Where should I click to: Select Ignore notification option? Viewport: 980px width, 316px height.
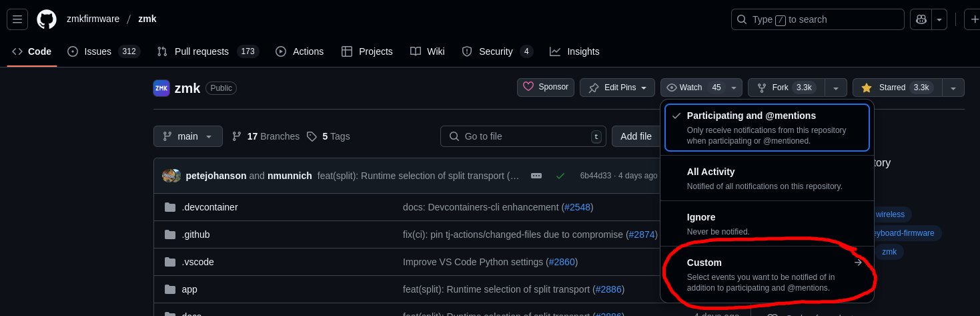tap(767, 224)
